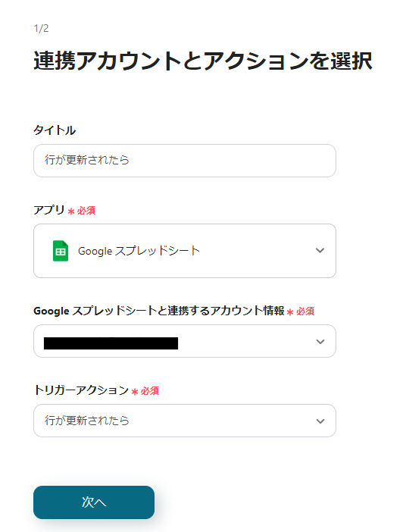Open the トリガーアクション dropdown showing 行が更新されたら
The height and width of the screenshot is (532, 406).
coord(185,421)
